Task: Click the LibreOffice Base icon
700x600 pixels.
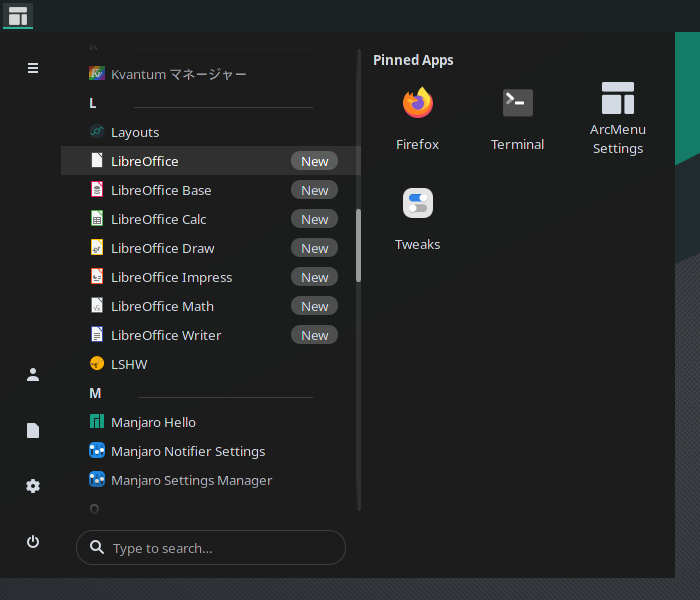Action: tap(97, 189)
